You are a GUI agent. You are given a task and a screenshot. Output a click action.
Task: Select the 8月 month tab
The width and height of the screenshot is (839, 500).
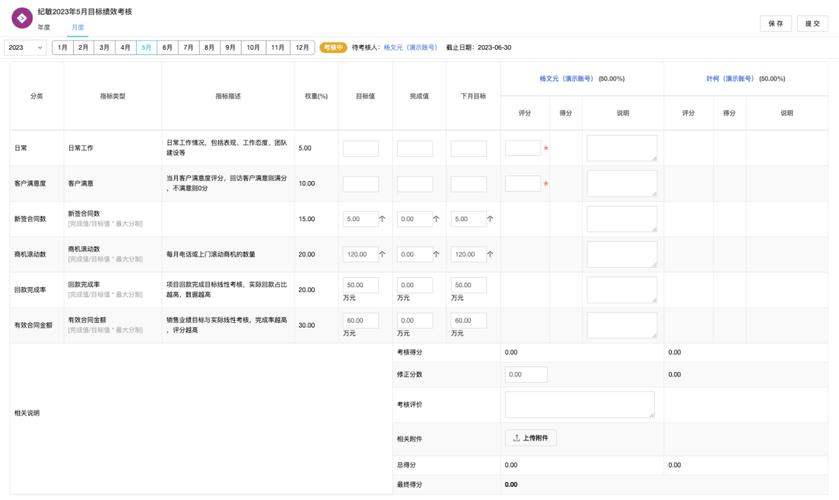(x=209, y=48)
